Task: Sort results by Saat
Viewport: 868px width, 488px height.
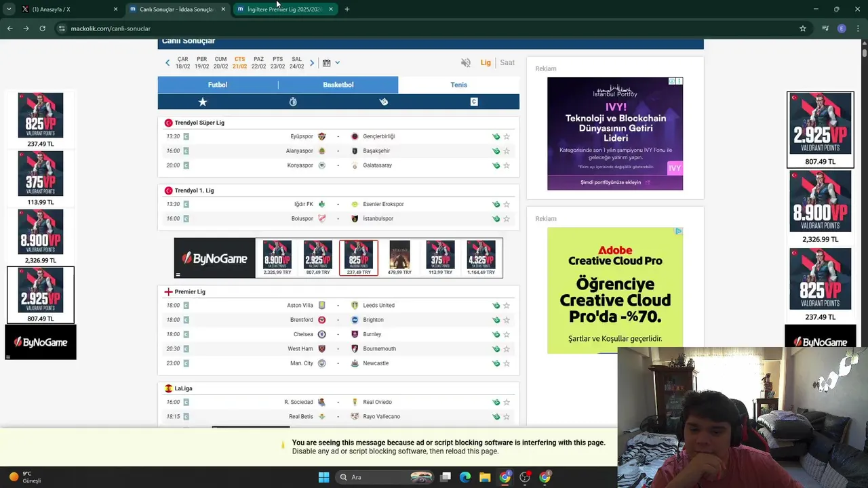Action: [507, 62]
